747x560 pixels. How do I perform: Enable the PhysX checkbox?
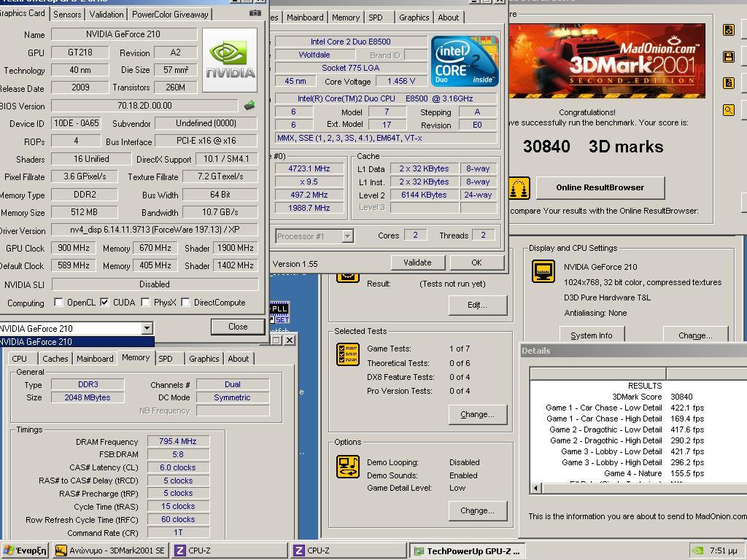[145, 303]
